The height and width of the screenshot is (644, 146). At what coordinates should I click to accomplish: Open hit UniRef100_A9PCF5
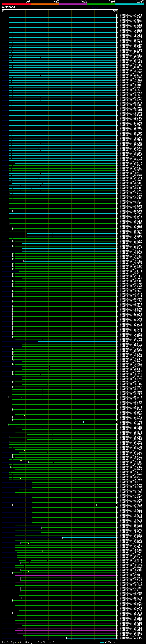pyautogui.click(x=131, y=35)
